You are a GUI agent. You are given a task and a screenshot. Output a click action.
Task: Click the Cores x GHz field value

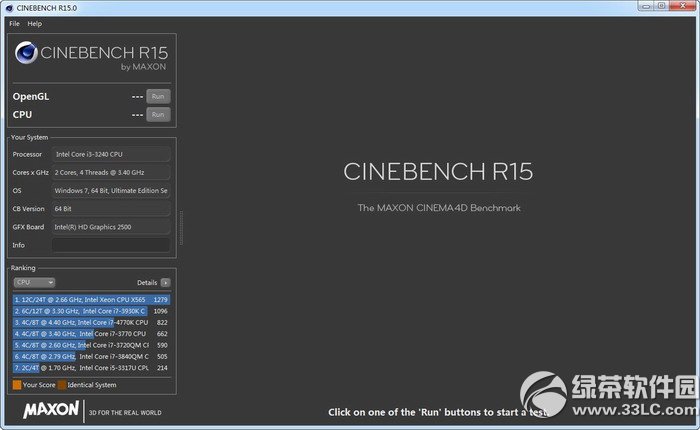click(111, 172)
